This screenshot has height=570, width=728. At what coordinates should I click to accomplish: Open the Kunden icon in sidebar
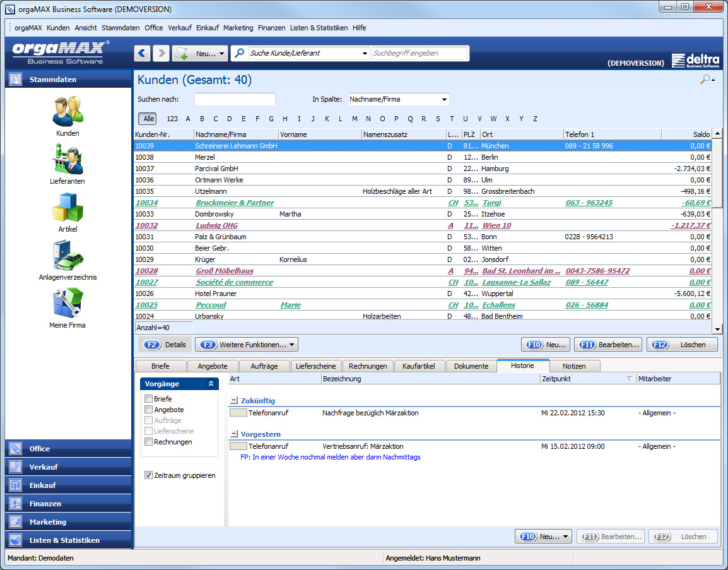click(68, 112)
